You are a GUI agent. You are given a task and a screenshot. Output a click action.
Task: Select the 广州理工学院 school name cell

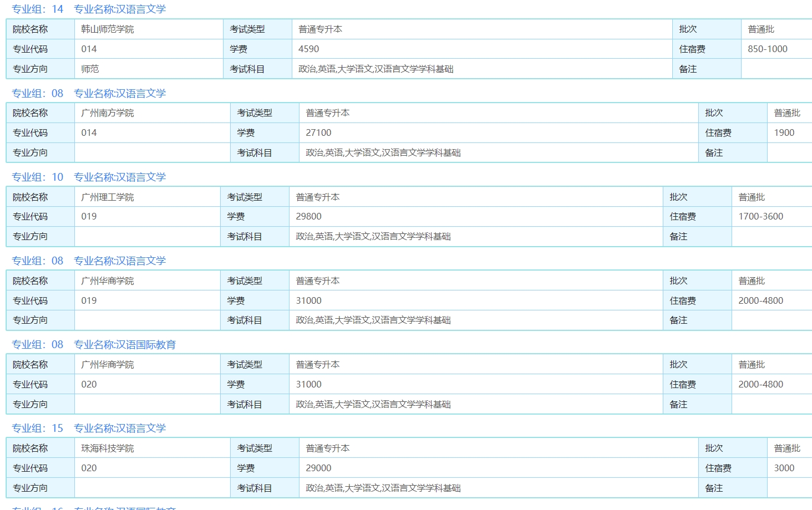pos(148,197)
